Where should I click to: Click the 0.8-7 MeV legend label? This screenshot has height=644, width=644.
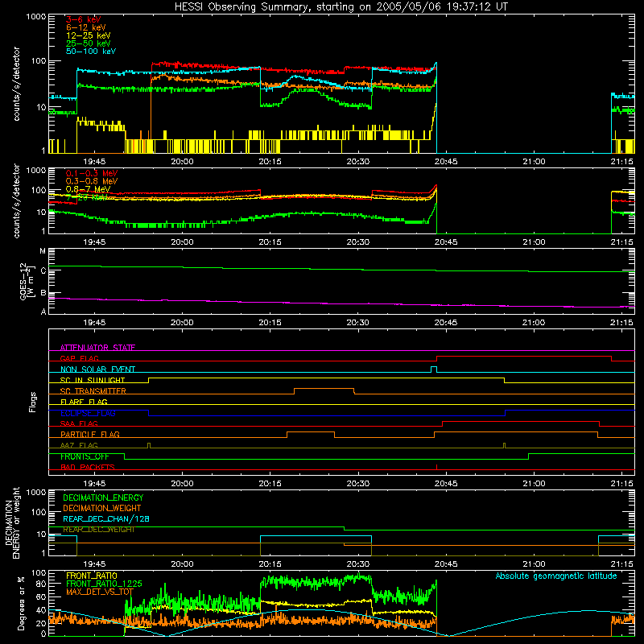pyautogui.click(x=88, y=189)
